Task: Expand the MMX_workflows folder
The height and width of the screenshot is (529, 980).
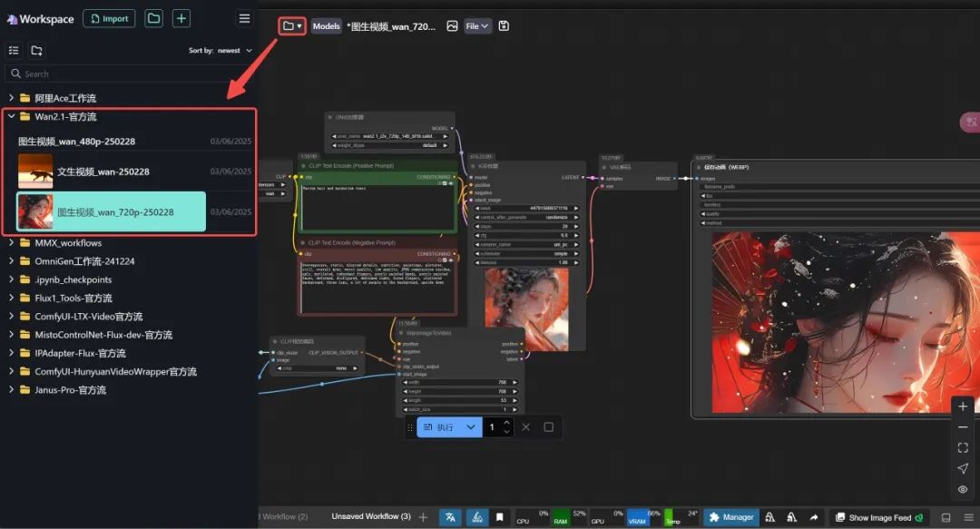Action: pyautogui.click(x=11, y=242)
